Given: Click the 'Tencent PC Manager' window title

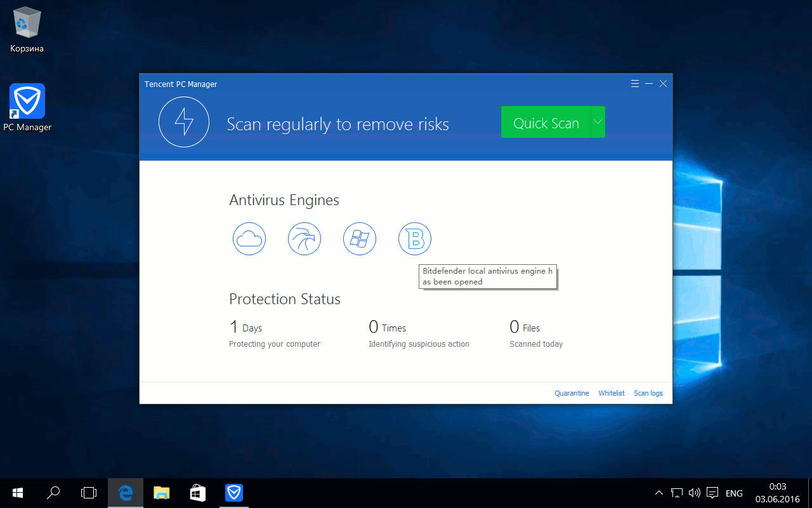Looking at the screenshot, I should pyautogui.click(x=181, y=84).
